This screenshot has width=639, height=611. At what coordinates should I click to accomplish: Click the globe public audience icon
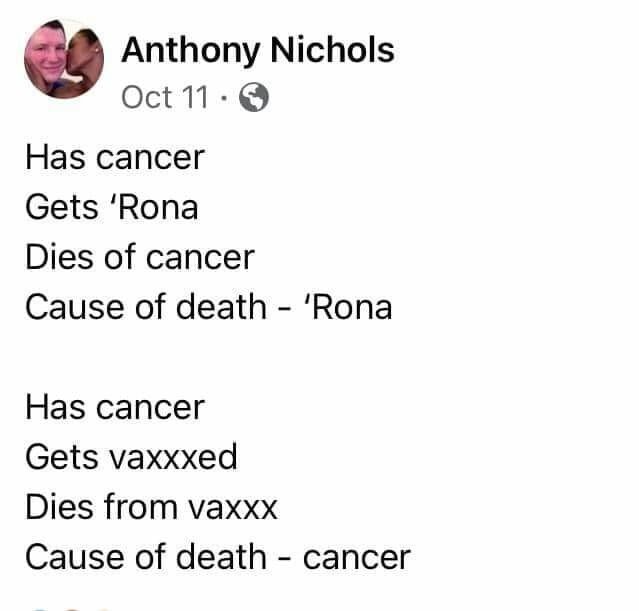[256, 97]
